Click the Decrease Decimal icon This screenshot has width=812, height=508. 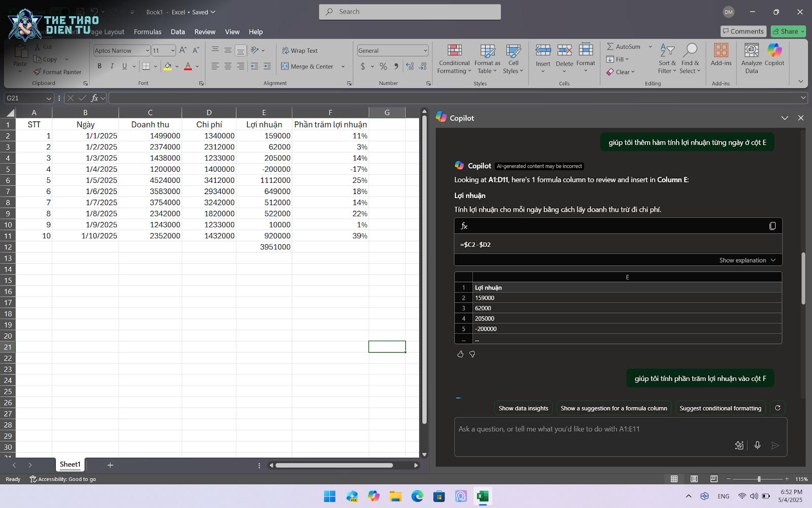click(423, 66)
